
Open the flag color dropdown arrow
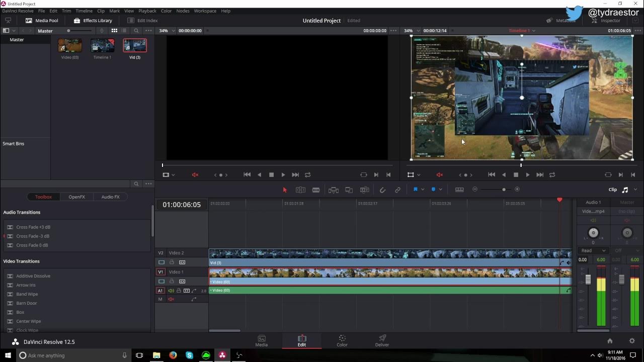(423, 190)
